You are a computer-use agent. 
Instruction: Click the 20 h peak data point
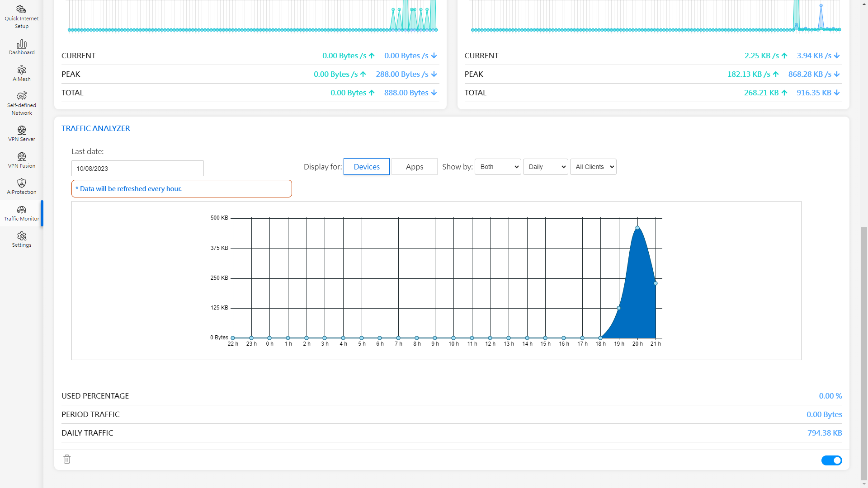click(637, 228)
